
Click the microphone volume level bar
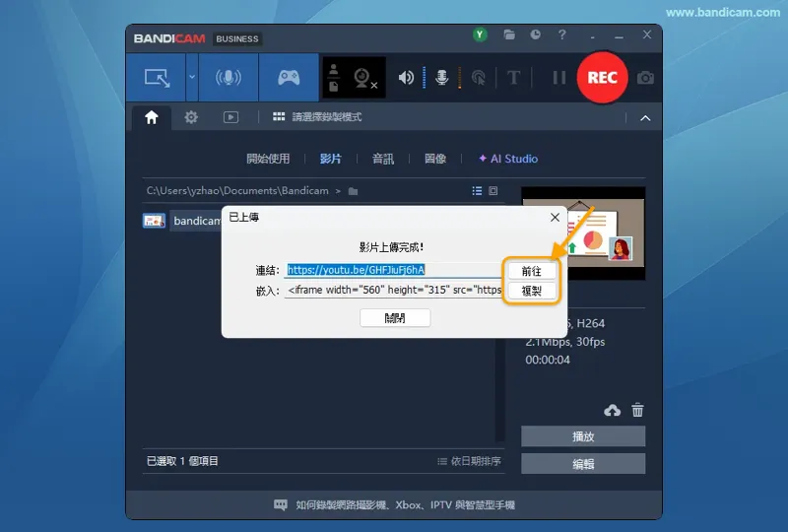[x=459, y=78]
